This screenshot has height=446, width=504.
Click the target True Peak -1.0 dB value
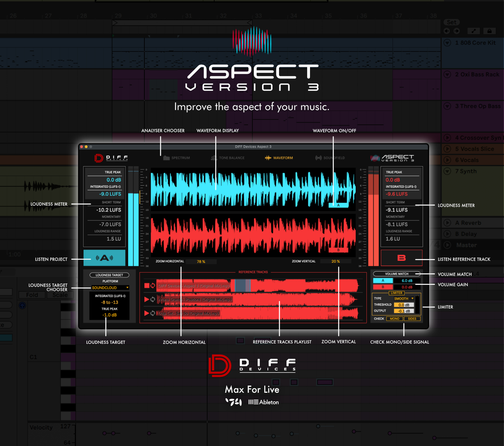(x=109, y=315)
